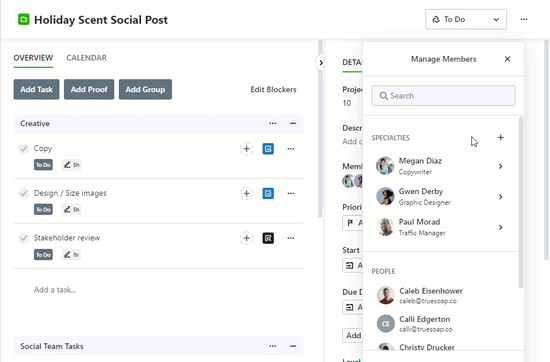The image size is (550, 362).
Task: Open the Copy task options menu
Action: 291,149
